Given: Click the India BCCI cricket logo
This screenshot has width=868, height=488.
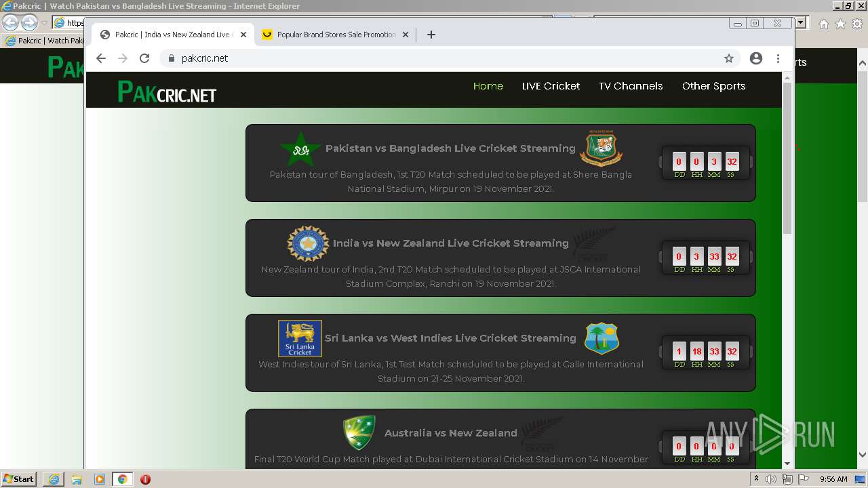Looking at the screenshot, I should [308, 243].
